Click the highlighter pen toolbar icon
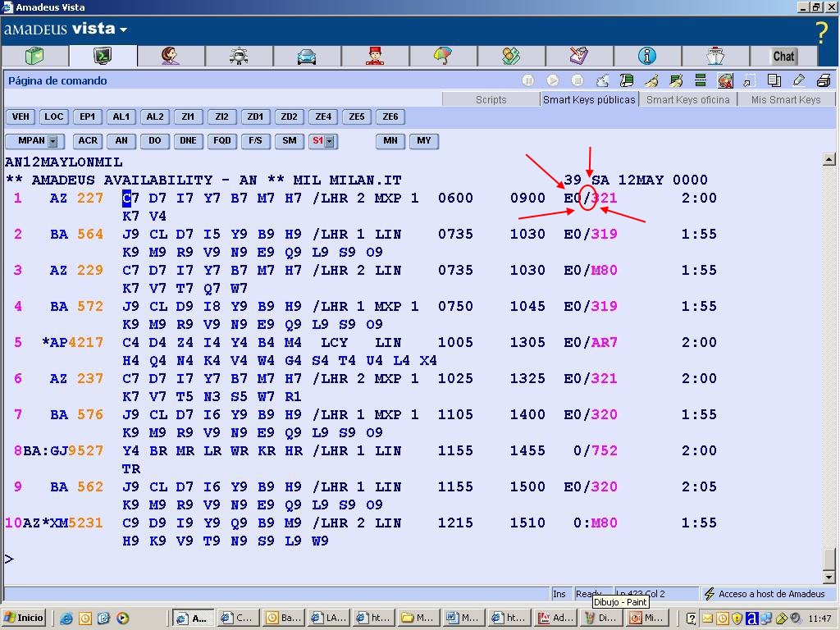Viewport: 840px width, 630px height. [x=799, y=80]
